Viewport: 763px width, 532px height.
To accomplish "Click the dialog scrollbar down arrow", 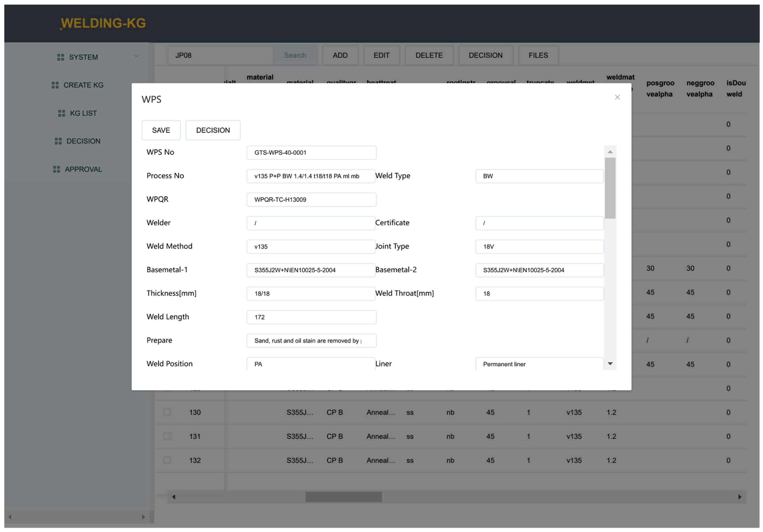I will pos(610,363).
